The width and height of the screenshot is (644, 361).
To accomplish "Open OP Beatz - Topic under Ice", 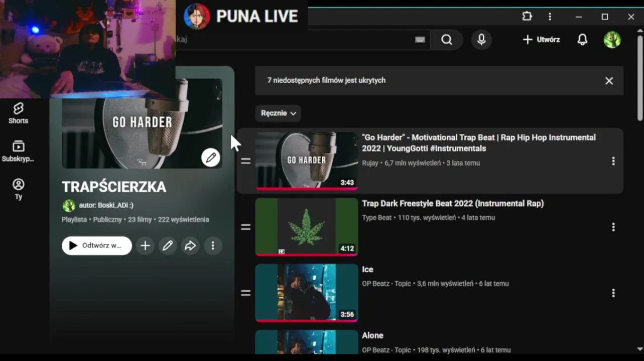I will [x=387, y=284].
